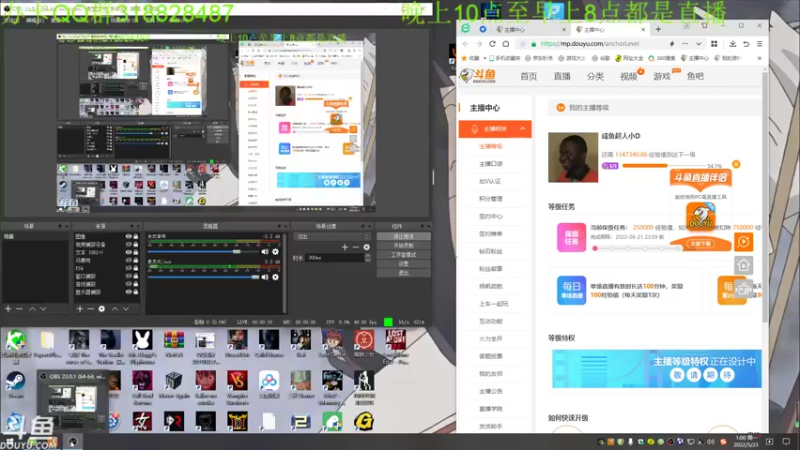
Task: Toggle lock of last source row
Action: tap(136, 292)
